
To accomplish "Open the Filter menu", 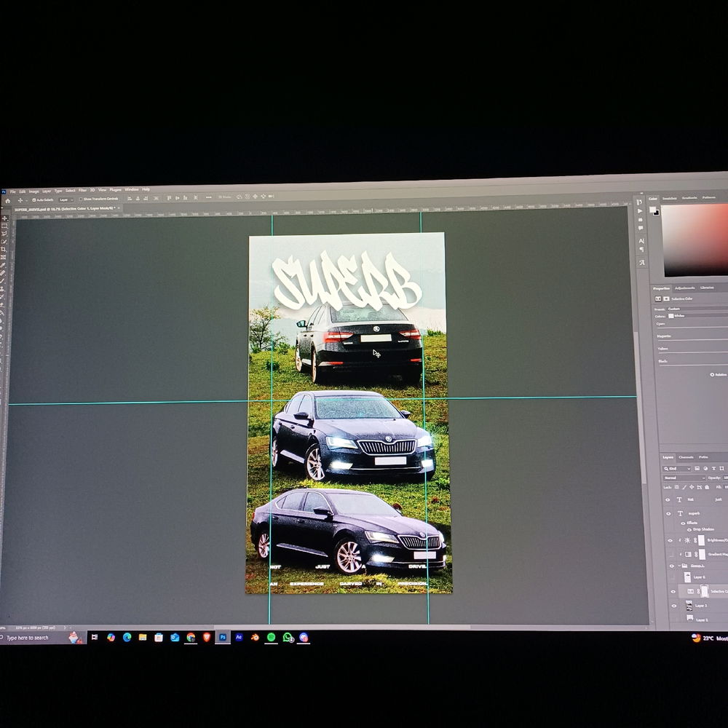I will point(83,190).
